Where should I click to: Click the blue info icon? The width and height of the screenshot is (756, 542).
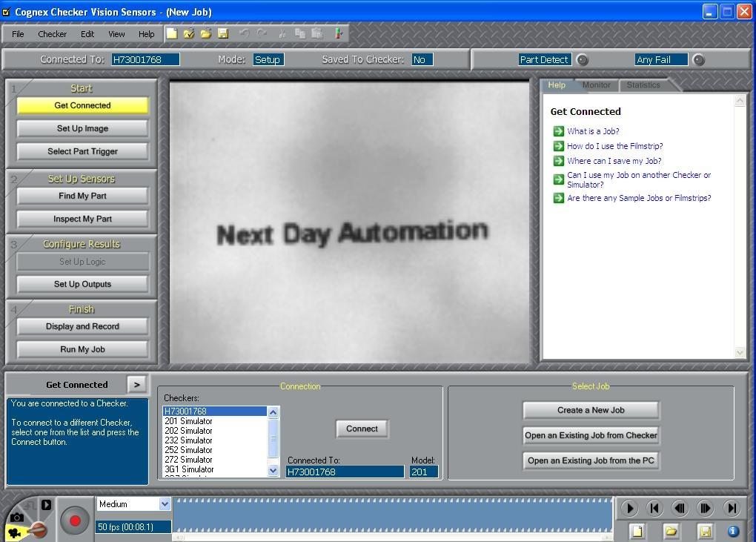(x=733, y=531)
